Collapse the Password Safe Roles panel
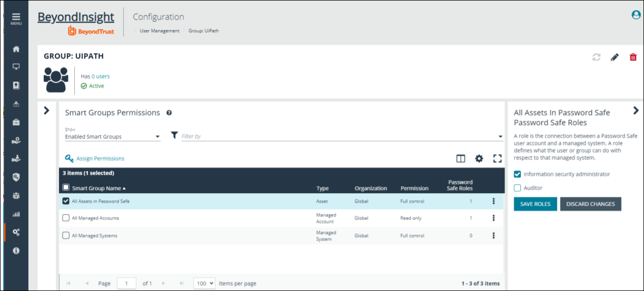 pyautogui.click(x=636, y=111)
